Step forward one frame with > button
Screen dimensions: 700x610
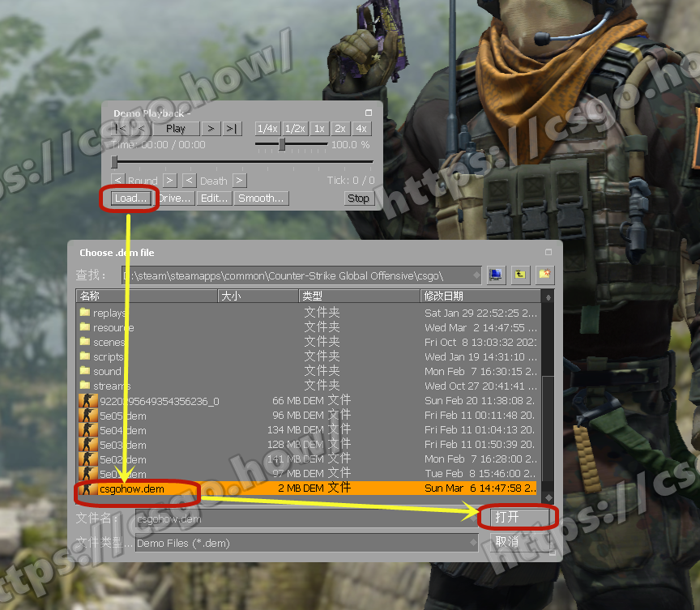[211, 129]
